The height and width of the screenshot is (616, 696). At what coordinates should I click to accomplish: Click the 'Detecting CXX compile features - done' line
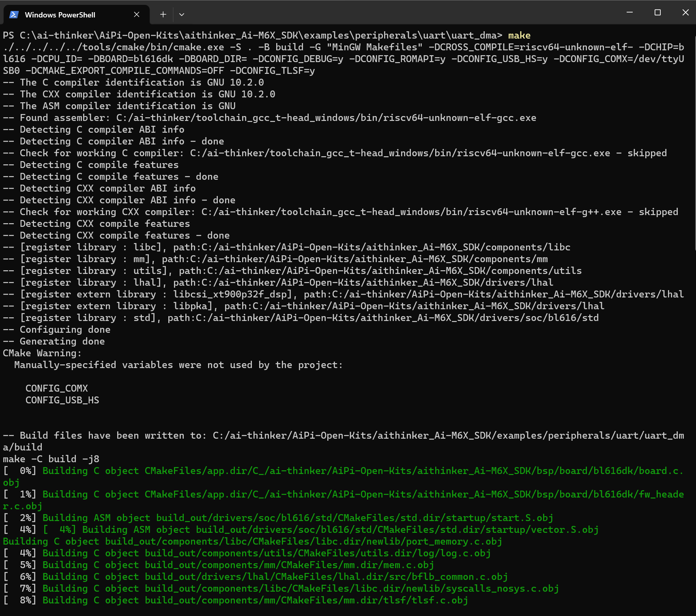[x=116, y=236]
